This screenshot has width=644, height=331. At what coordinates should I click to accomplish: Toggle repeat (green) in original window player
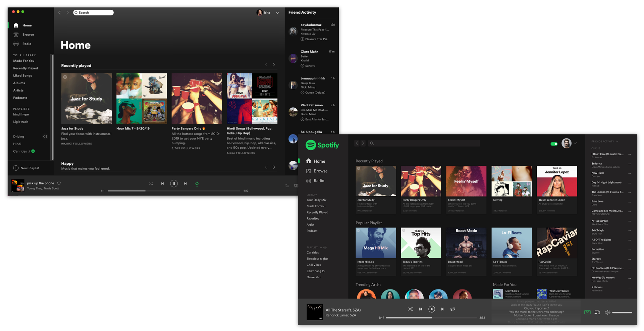click(x=197, y=184)
